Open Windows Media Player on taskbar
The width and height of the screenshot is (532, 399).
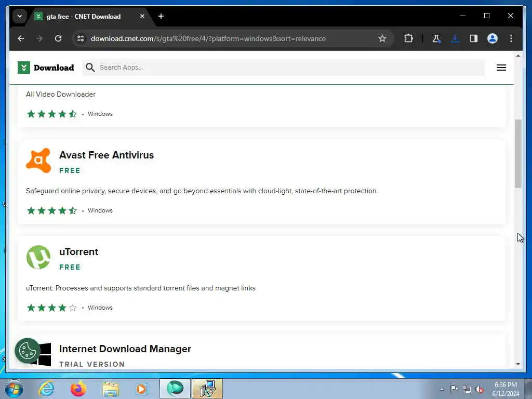142,389
